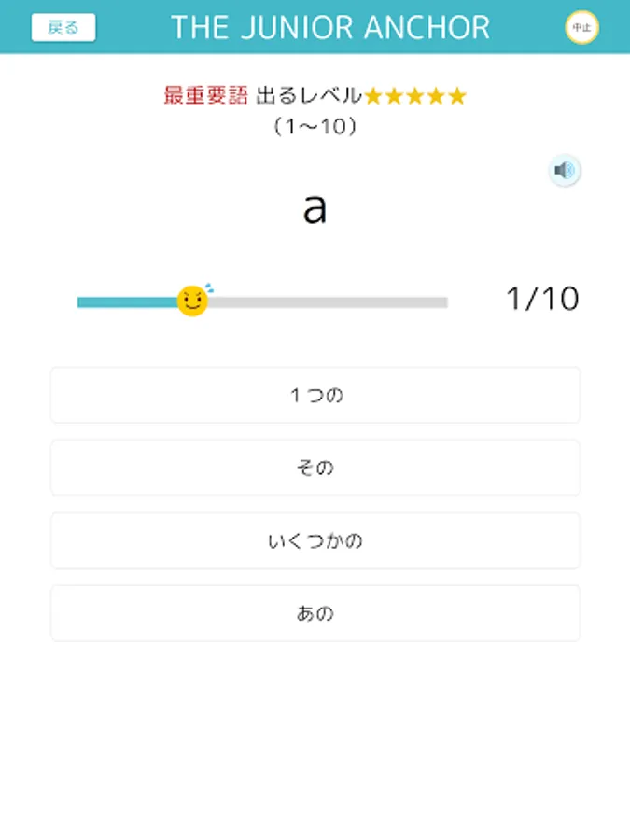The width and height of the screenshot is (630, 840).
Task: Click the 1/10 question counter
Action: pos(542,299)
